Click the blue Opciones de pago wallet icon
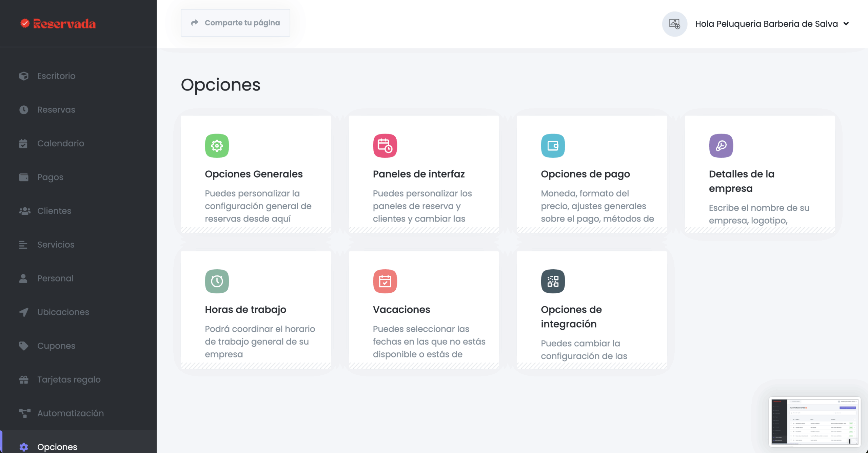 553,146
